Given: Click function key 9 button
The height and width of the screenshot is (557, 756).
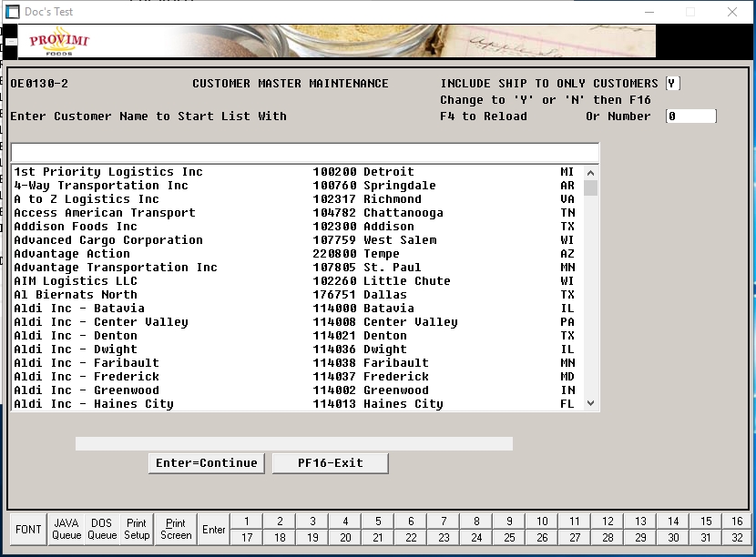Looking at the screenshot, I should pyautogui.click(x=509, y=522).
